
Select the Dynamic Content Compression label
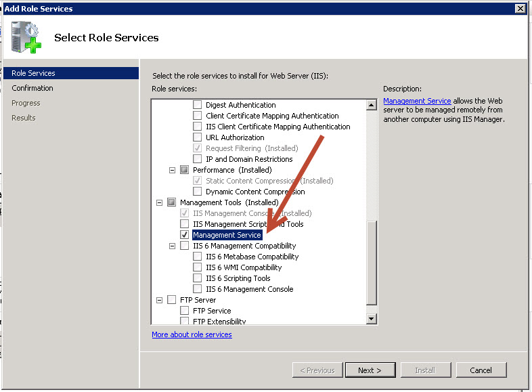coord(255,192)
